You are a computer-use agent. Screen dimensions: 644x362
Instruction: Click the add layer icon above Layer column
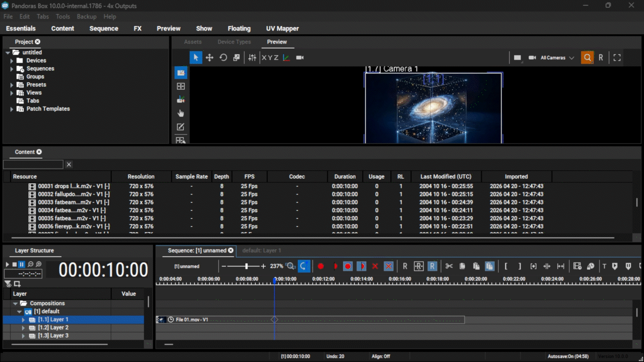coord(18,284)
